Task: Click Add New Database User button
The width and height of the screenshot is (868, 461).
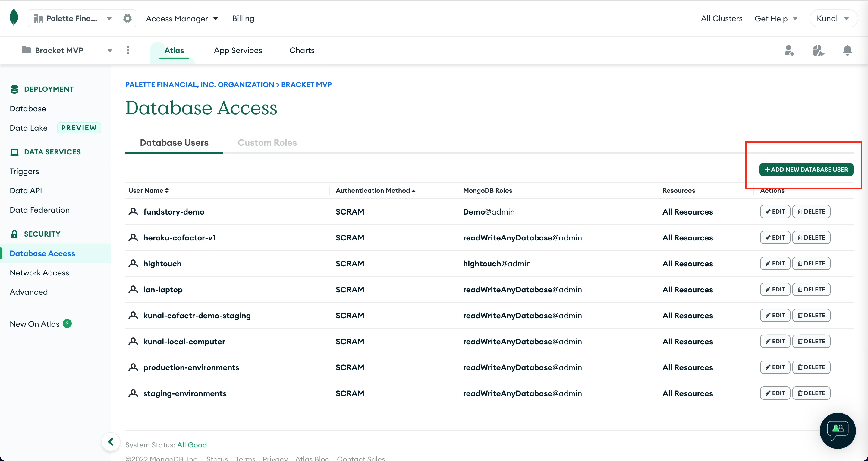Action: (x=806, y=170)
